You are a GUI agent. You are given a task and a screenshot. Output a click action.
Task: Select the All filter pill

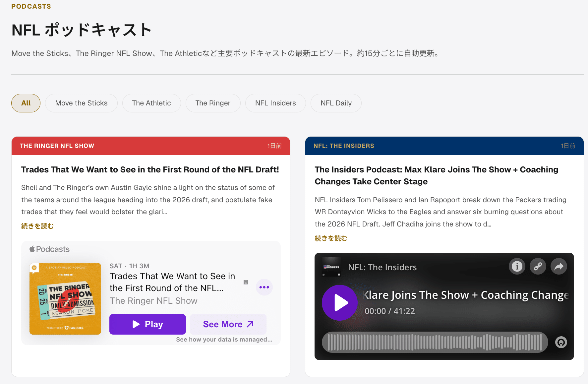click(x=26, y=103)
